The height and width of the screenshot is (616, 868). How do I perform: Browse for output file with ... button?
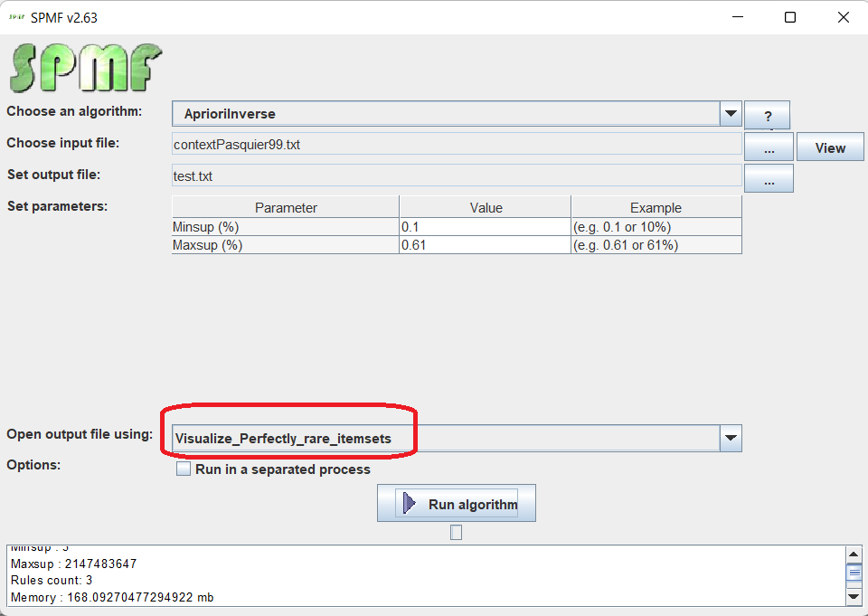[x=769, y=179]
